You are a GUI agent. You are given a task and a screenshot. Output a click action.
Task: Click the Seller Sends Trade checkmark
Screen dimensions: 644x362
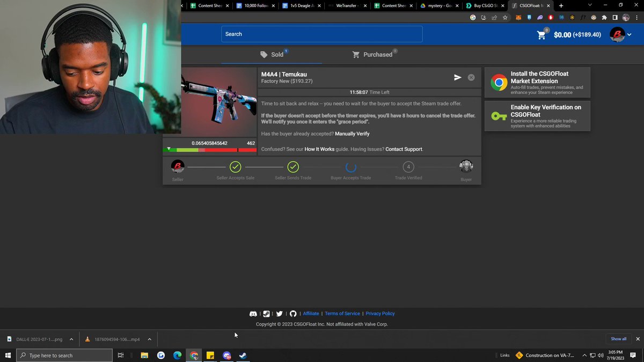point(293,167)
